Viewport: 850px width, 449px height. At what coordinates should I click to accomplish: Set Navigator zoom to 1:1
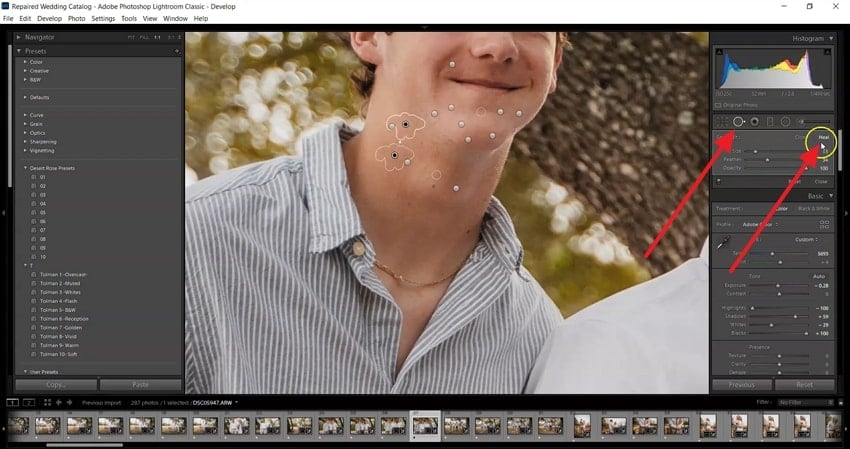(x=157, y=37)
